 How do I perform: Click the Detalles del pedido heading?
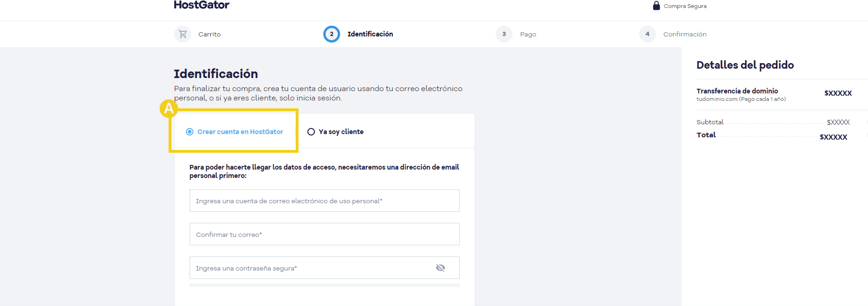point(745,65)
